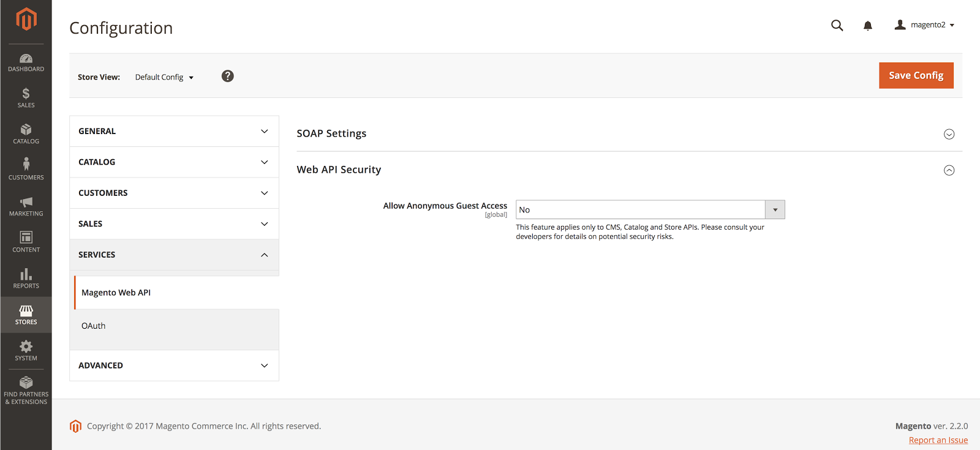980x450 pixels.
Task: Click the Magento ver. 2.2.0 text
Action: coord(932,426)
